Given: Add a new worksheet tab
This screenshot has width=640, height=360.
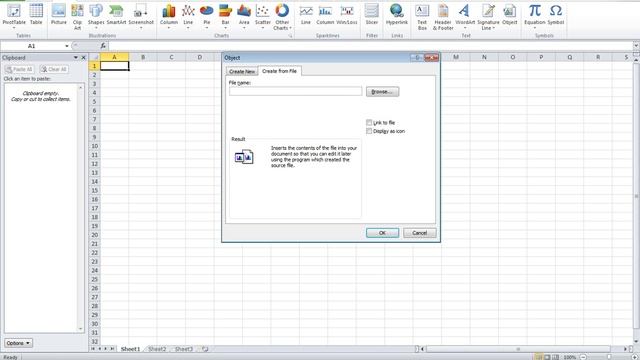Looking at the screenshot, I should click(x=205, y=349).
